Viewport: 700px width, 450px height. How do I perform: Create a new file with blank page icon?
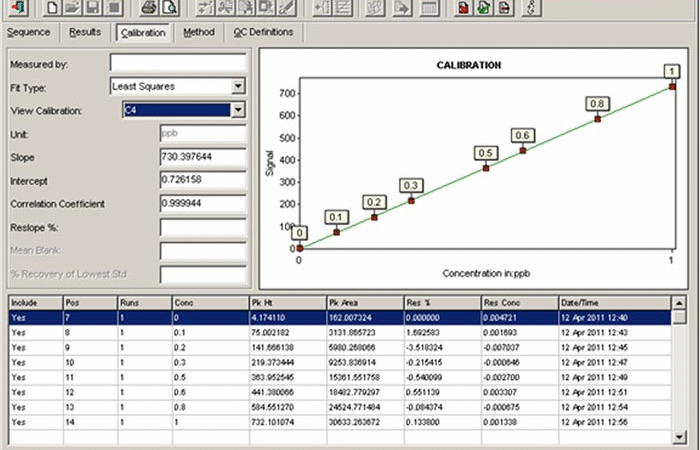pos(53,8)
